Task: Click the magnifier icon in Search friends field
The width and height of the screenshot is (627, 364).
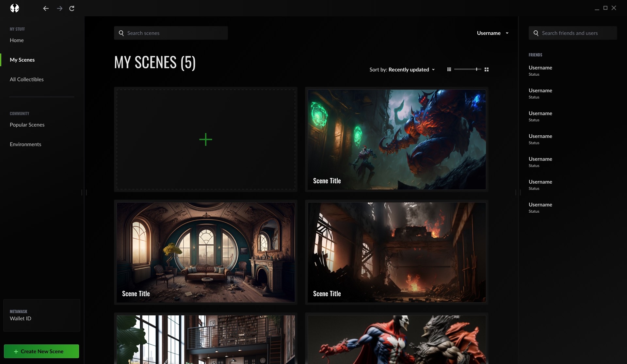Action: [536, 33]
